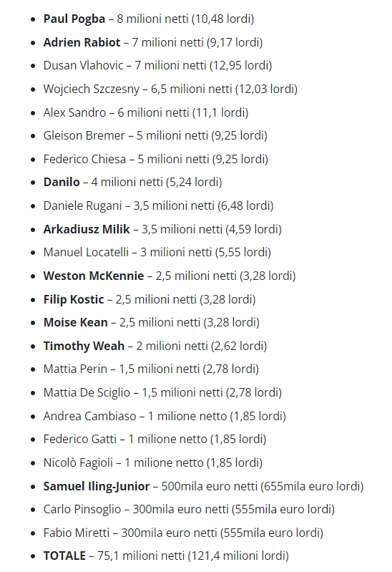Screen dimensions: 392x572
Task: Click the Fabio Miretti salary line
Action: click(x=183, y=533)
